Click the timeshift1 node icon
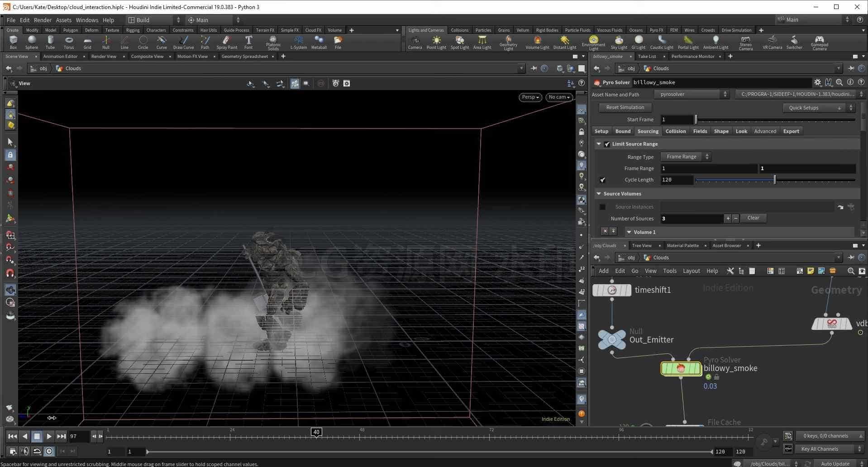 (x=612, y=290)
